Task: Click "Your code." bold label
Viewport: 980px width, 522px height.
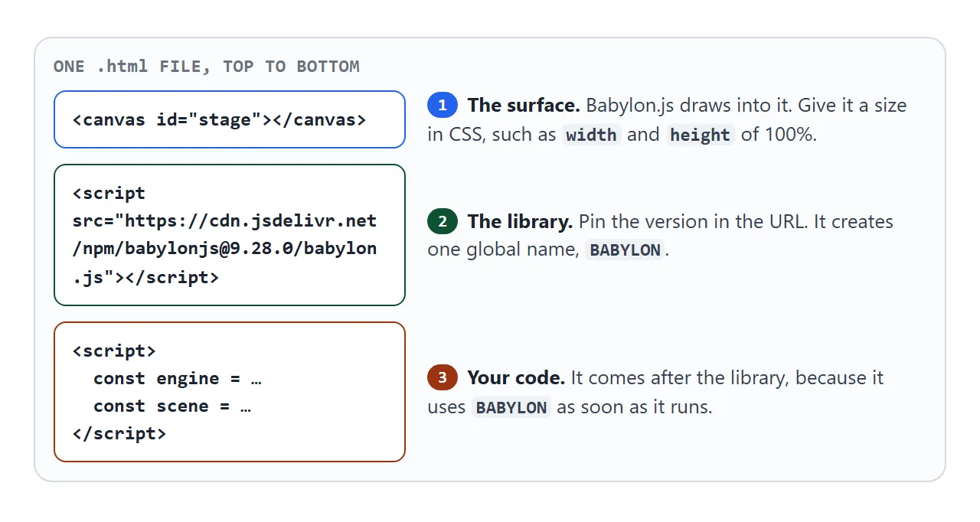Action: tap(516, 377)
